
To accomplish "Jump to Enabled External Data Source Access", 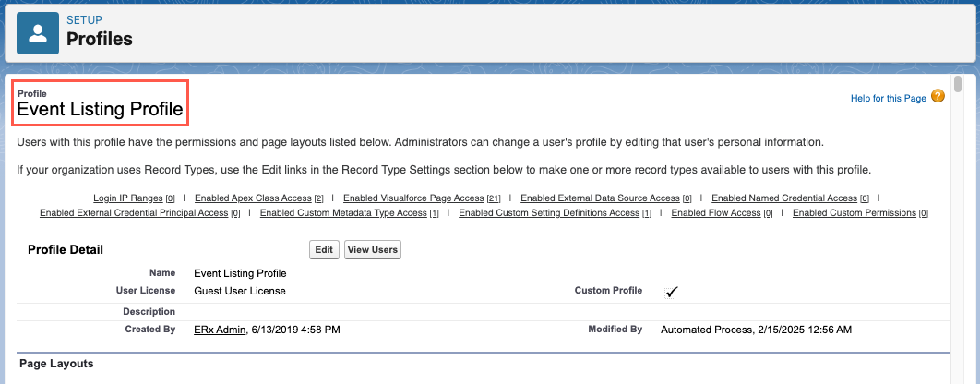I will 600,198.
